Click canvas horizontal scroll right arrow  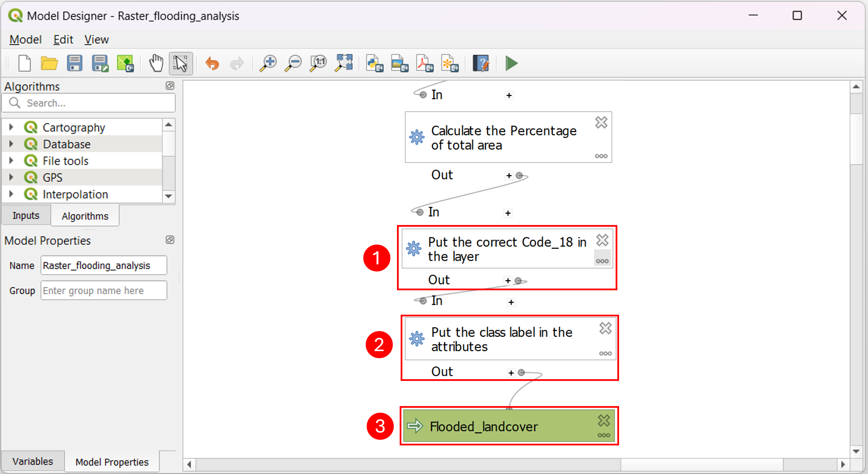pos(843,464)
